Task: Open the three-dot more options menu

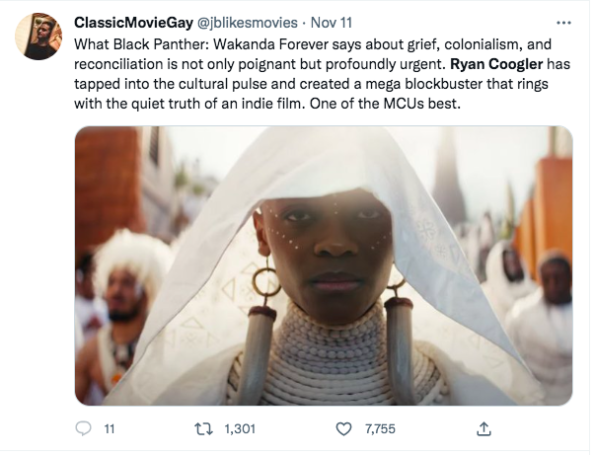Action: coord(563,23)
